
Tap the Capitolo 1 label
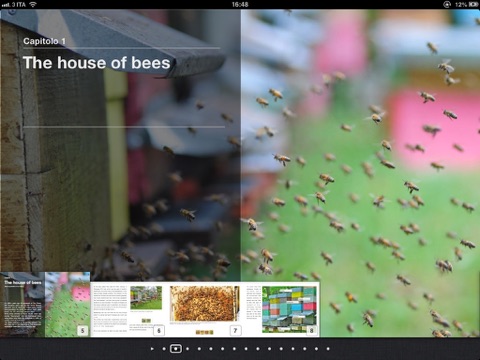point(44,41)
